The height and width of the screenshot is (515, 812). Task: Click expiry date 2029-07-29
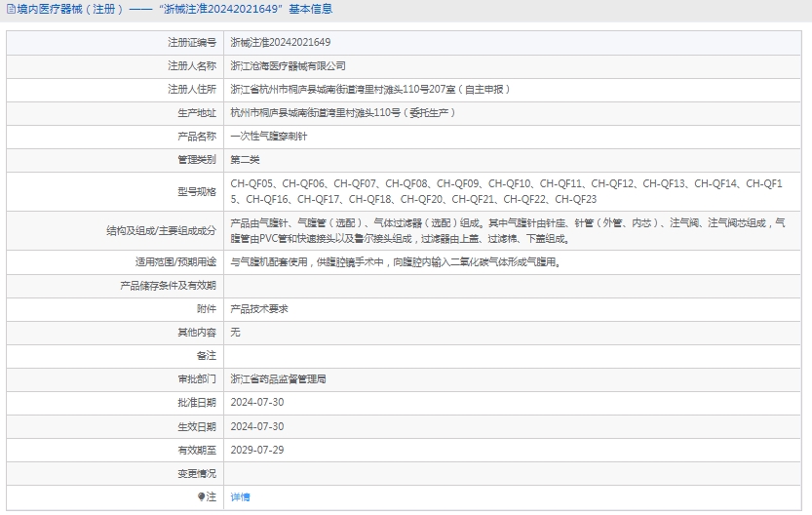pos(256,450)
